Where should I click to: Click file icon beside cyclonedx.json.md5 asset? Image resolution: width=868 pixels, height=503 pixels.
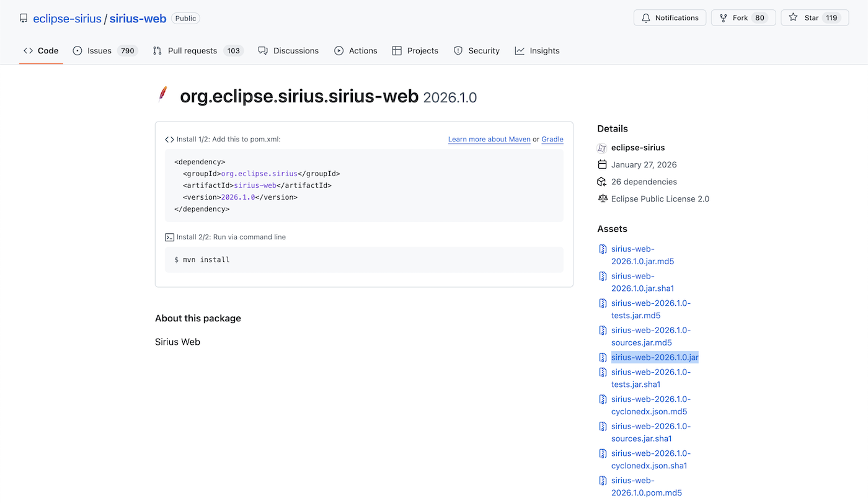(603, 399)
